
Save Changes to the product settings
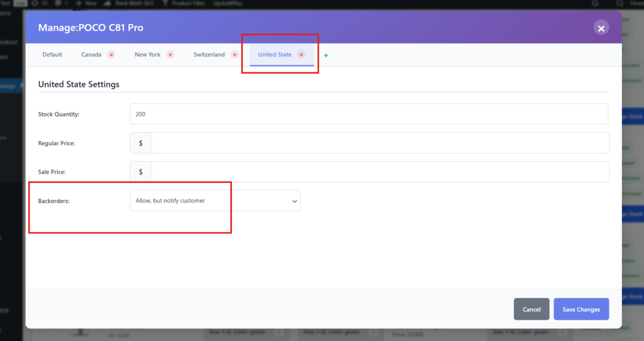[581, 309]
